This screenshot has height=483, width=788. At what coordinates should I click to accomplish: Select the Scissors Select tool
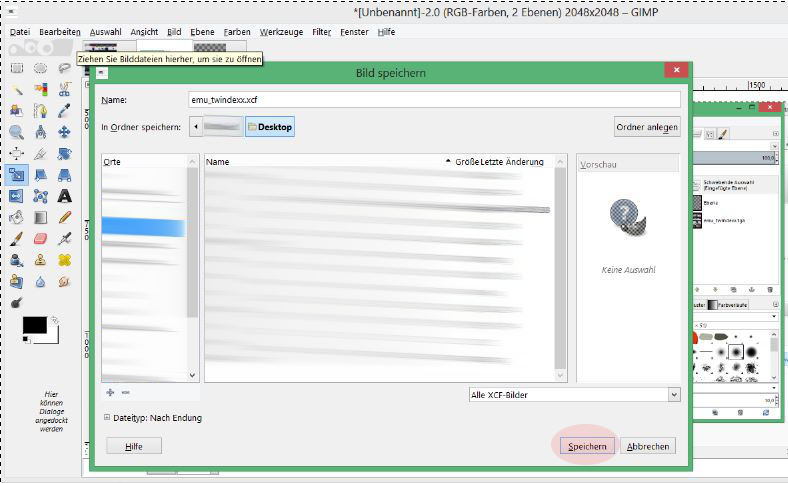click(64, 89)
